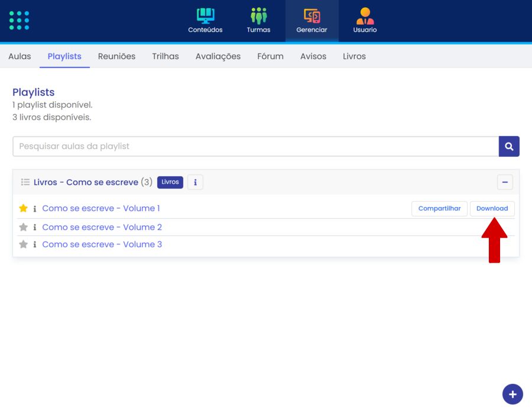
Task: Switch to the Aulas tab
Action: pos(20,57)
